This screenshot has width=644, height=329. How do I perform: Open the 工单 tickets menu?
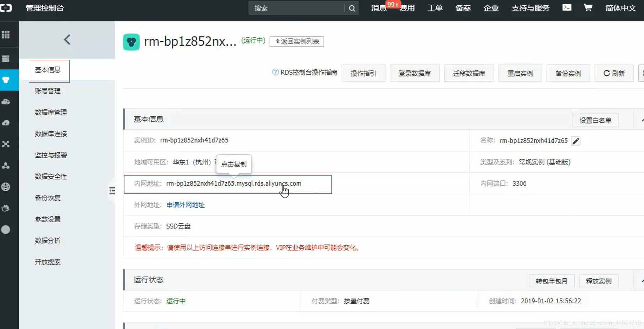[435, 8]
